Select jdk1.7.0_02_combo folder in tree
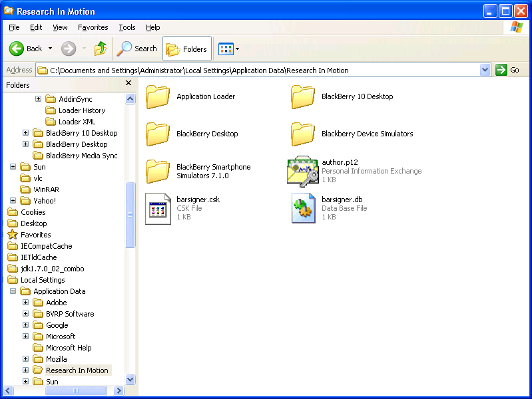 [x=46, y=269]
